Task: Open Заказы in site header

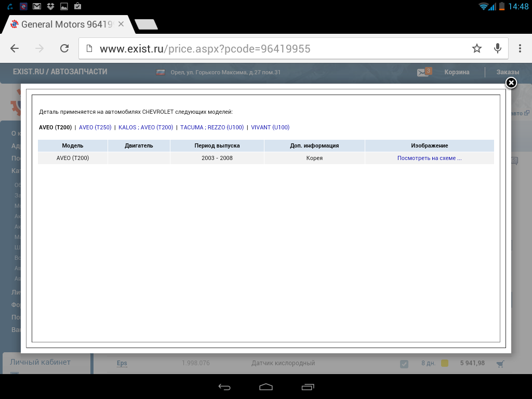Action: coord(508,72)
